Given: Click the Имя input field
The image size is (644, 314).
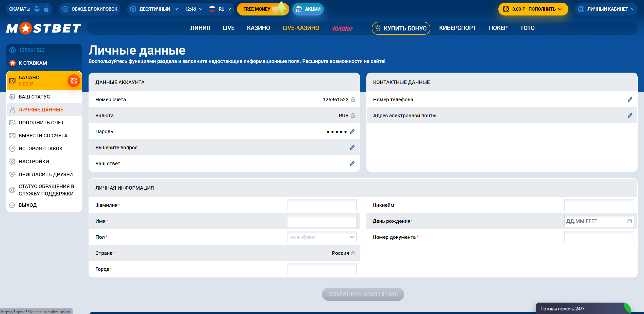Looking at the screenshot, I should click(x=322, y=221).
